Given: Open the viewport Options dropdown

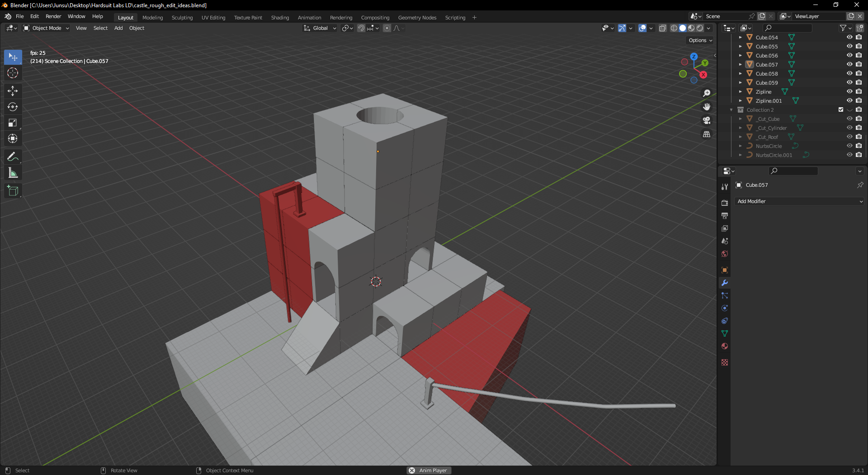Looking at the screenshot, I should [700, 40].
